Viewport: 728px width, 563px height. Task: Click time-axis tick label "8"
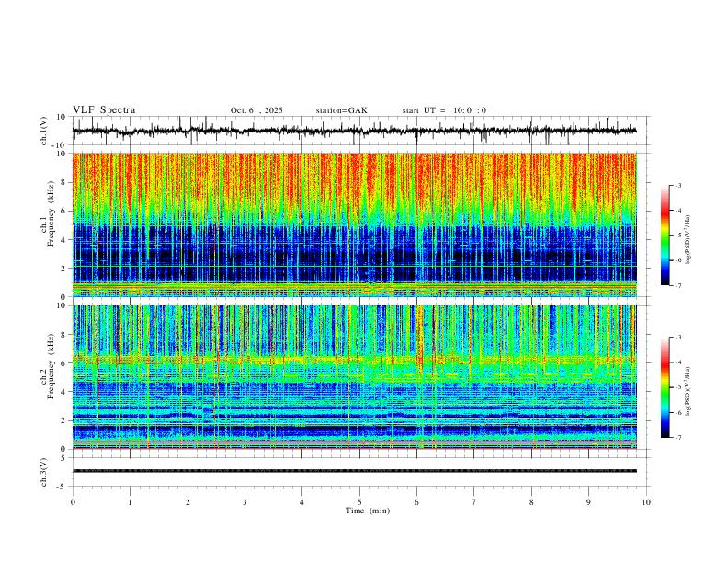pos(531,502)
